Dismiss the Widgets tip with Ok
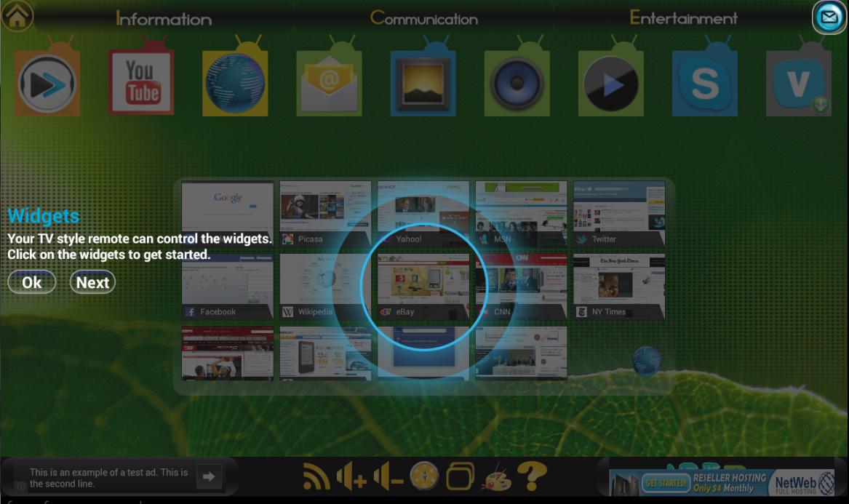The height and width of the screenshot is (504, 849). click(31, 282)
